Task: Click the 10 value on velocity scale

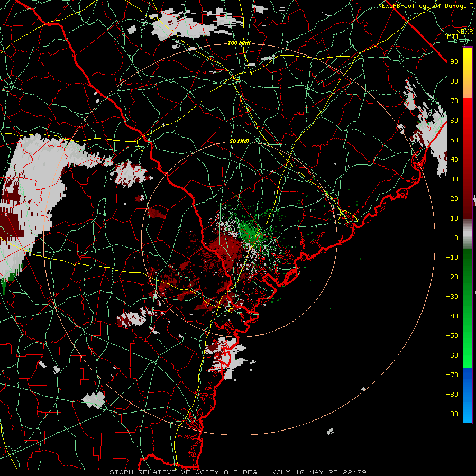Action: [x=454, y=218]
